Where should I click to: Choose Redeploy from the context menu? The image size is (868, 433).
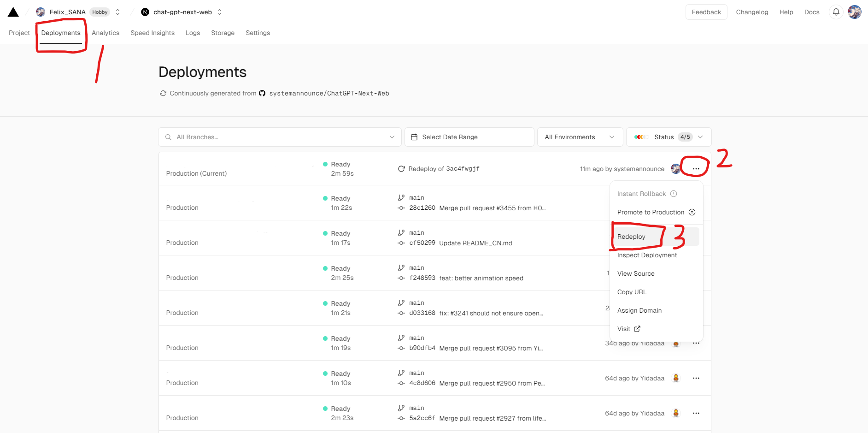tap(656, 237)
